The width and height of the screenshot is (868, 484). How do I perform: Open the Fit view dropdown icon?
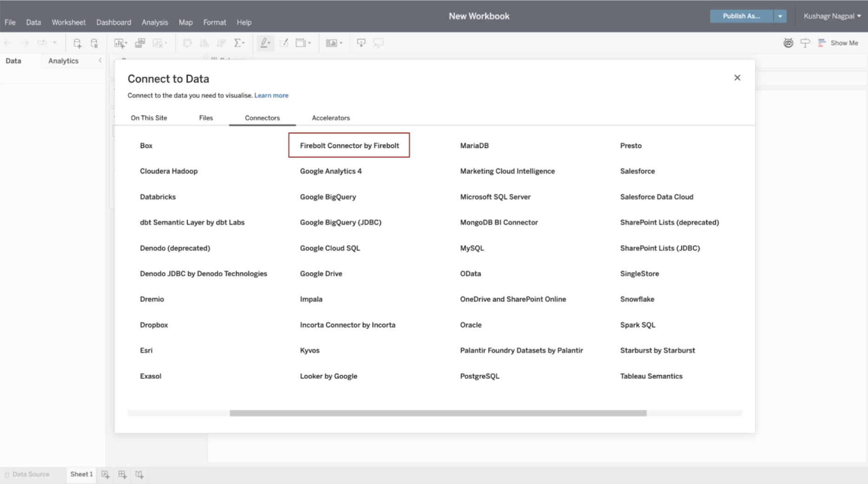[303, 43]
